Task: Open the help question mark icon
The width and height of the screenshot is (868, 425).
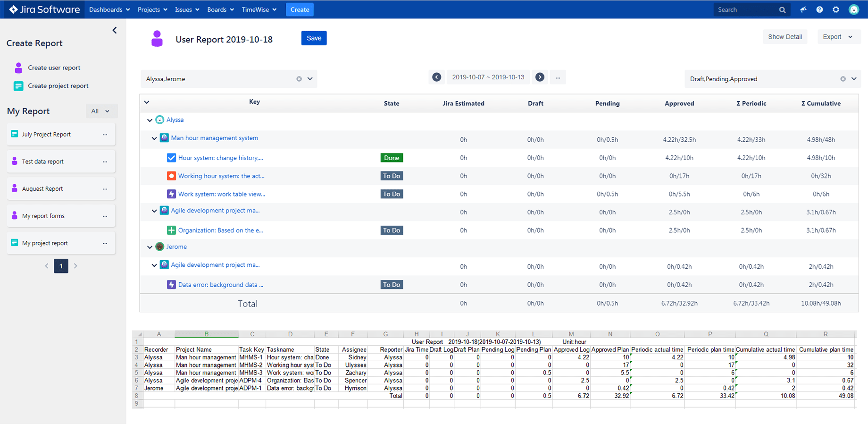Action: [x=819, y=9]
